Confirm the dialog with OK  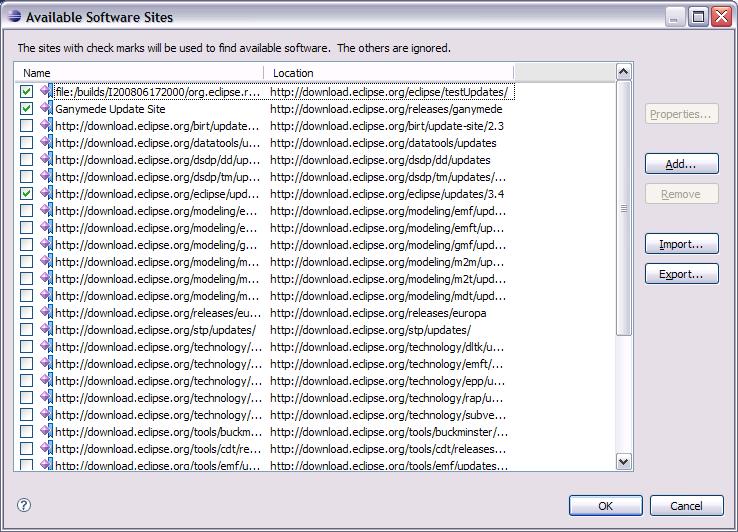tap(605, 506)
